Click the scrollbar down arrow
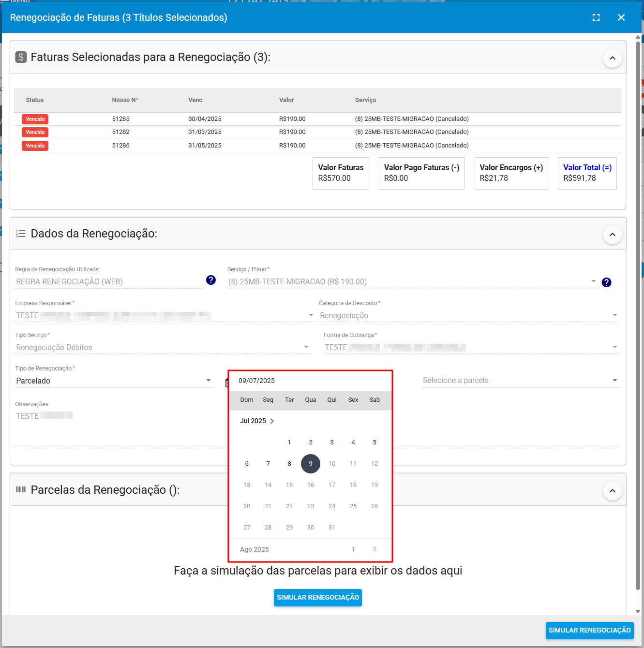 pos(638,611)
